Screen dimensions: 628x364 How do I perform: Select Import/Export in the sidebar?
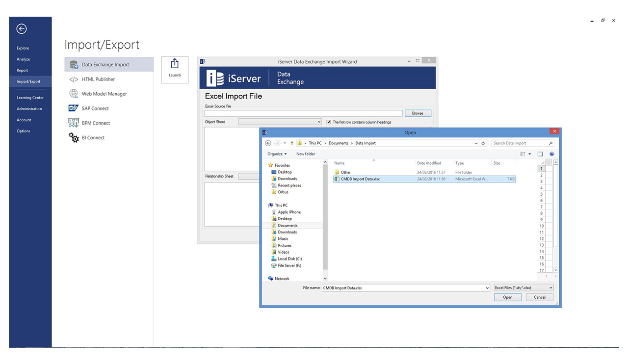(x=30, y=81)
